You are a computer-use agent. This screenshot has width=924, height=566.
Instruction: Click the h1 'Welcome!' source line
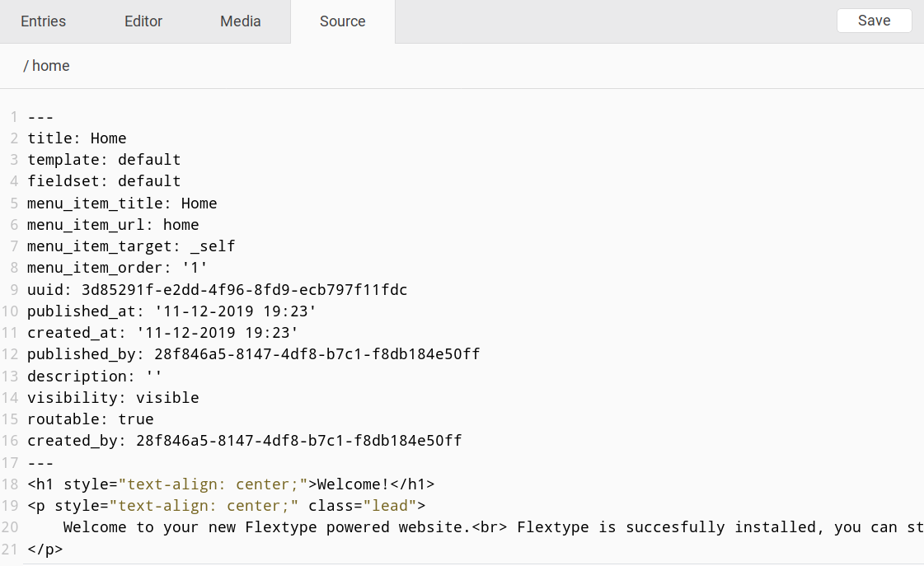231,484
